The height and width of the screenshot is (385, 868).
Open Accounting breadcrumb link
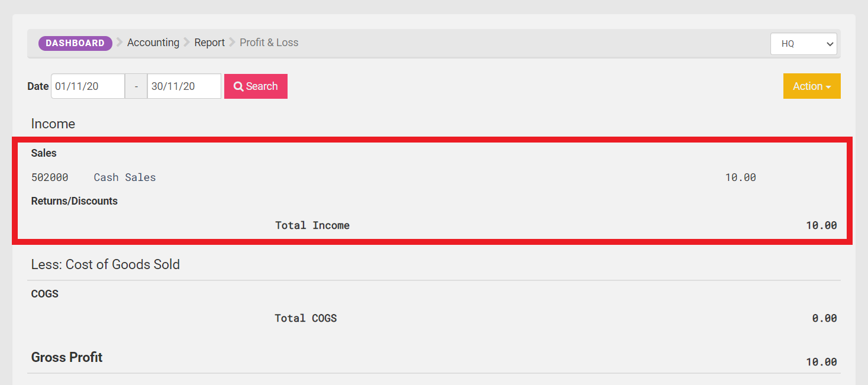tap(153, 43)
